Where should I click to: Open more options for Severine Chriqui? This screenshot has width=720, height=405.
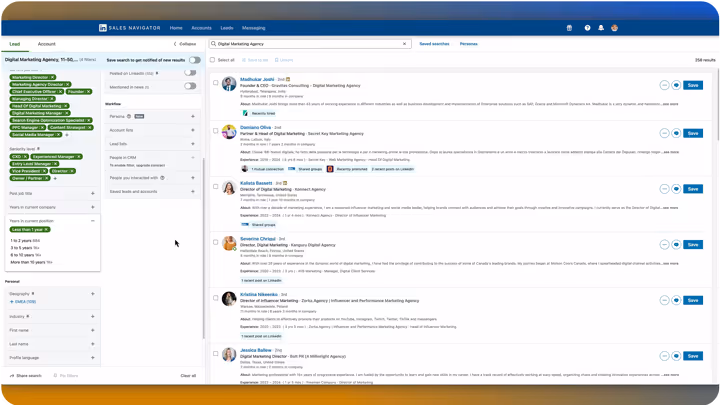664,245
